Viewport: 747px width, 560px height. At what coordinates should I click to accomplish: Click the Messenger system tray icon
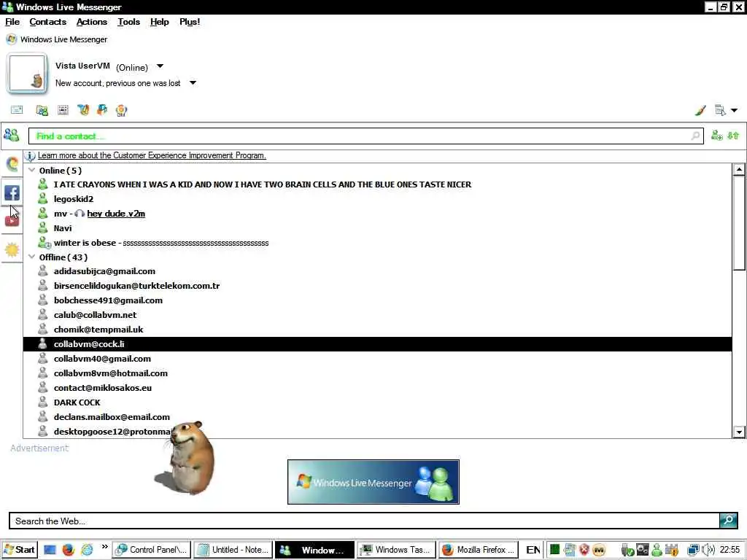click(x=657, y=550)
